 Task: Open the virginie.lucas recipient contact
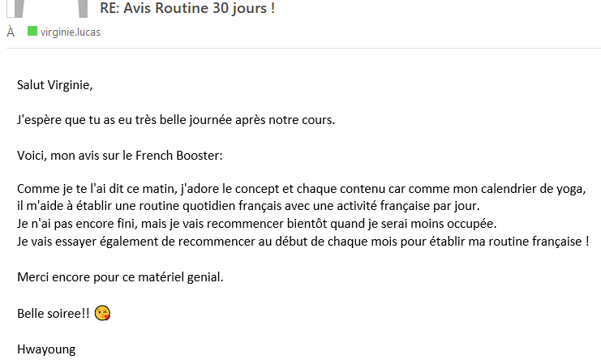(x=70, y=32)
